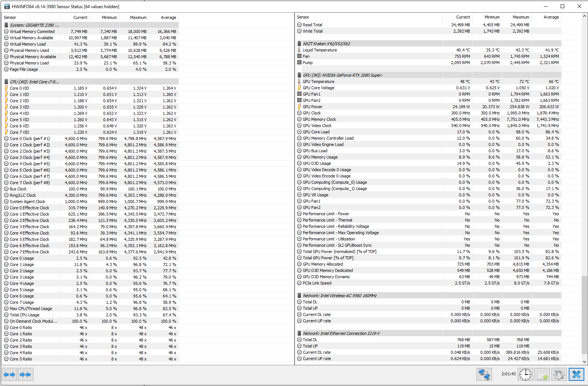Click the 389.816 KB/s maximum download rate
The image size is (588, 386).
coord(517,352)
